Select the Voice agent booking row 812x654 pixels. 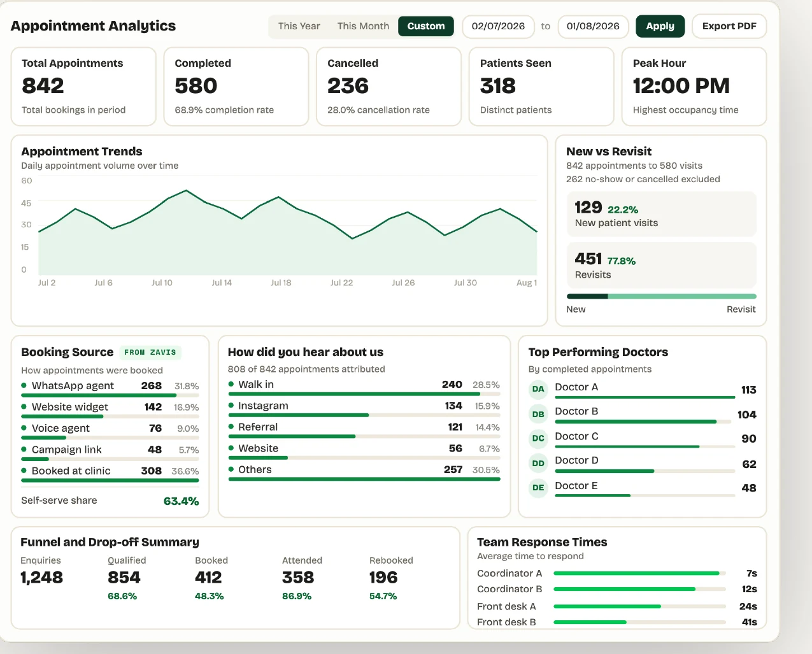pyautogui.click(x=110, y=430)
